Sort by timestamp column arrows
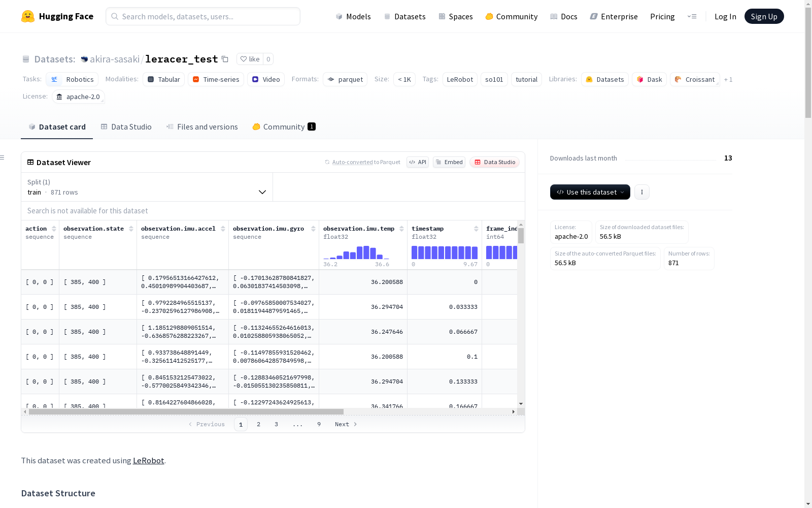Viewport: 812px width, 508px height. click(476, 229)
